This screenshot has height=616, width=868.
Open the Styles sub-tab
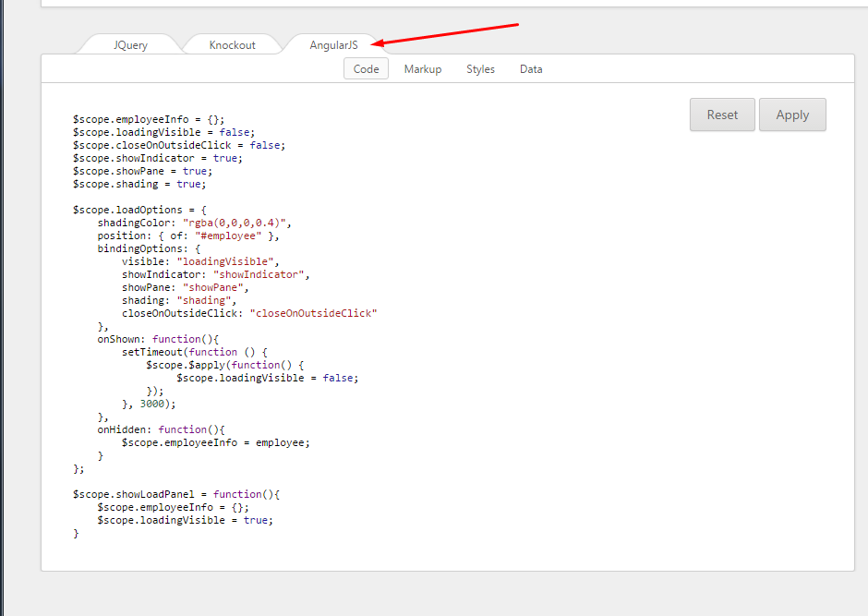click(x=480, y=69)
